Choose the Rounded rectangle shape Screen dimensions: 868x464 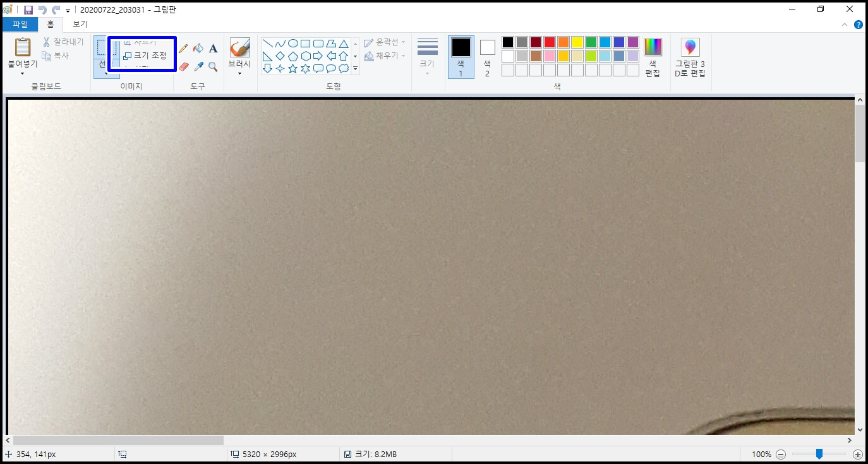click(x=318, y=44)
